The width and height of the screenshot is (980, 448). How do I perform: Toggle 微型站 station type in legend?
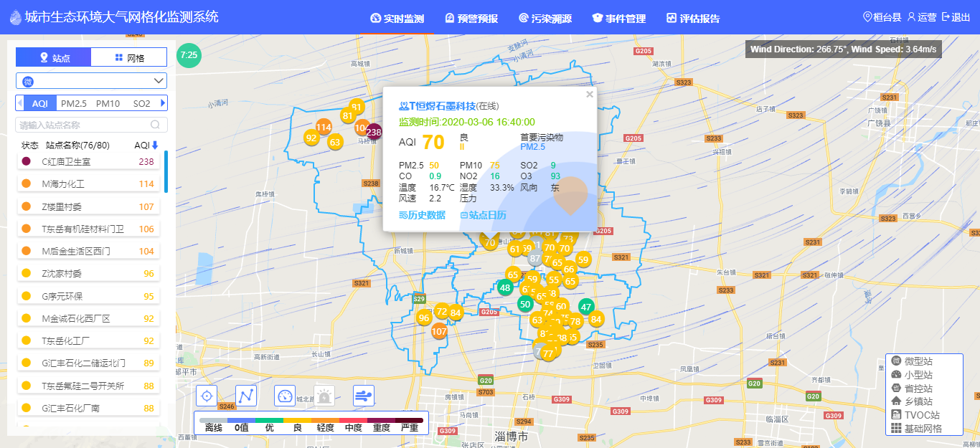click(x=918, y=361)
